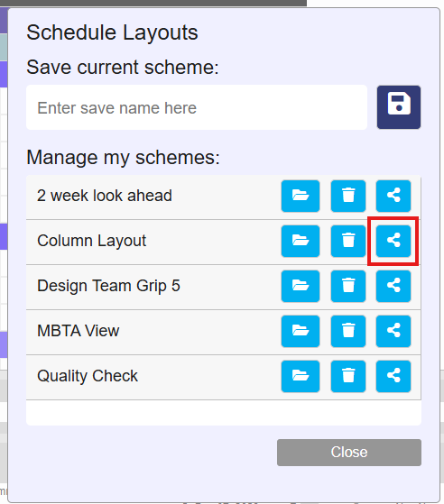Trash the Design Team Grip 5 scheme
This screenshot has width=444, height=504.
click(x=348, y=286)
